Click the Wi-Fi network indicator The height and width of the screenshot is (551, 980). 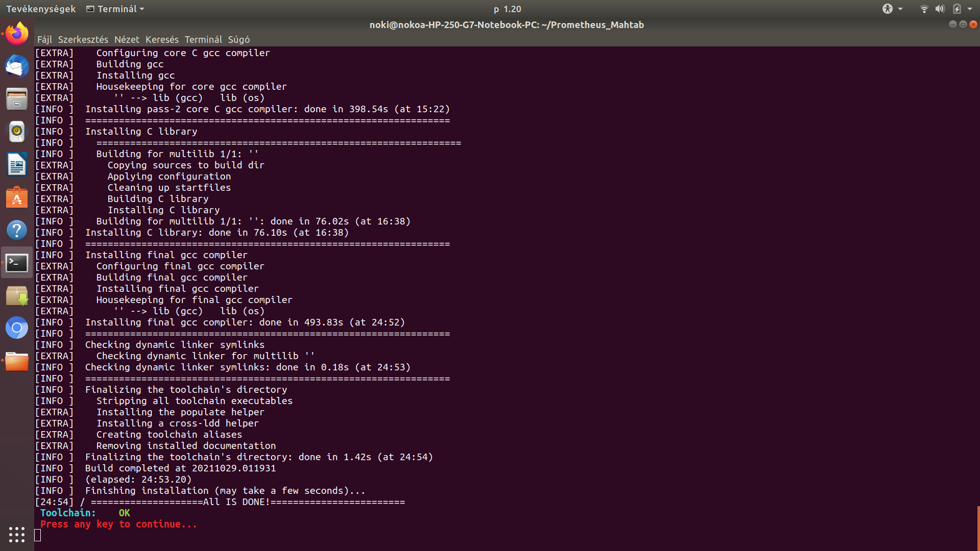tap(924, 9)
